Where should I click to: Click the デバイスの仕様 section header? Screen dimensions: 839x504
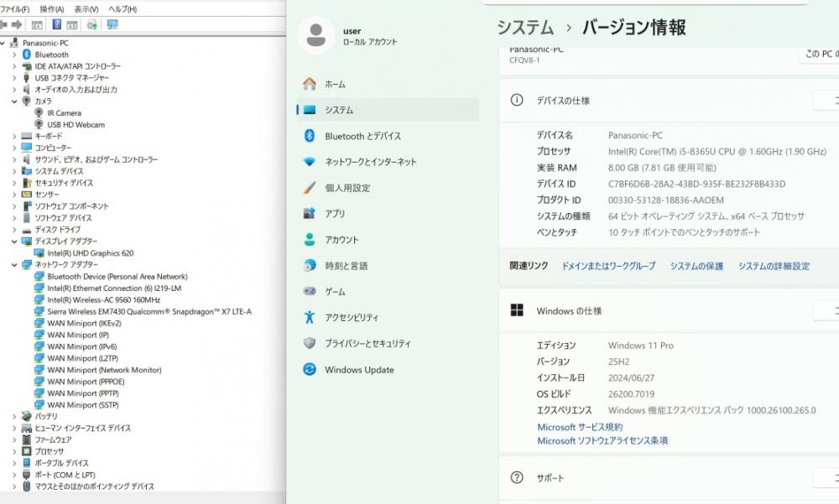point(669,101)
